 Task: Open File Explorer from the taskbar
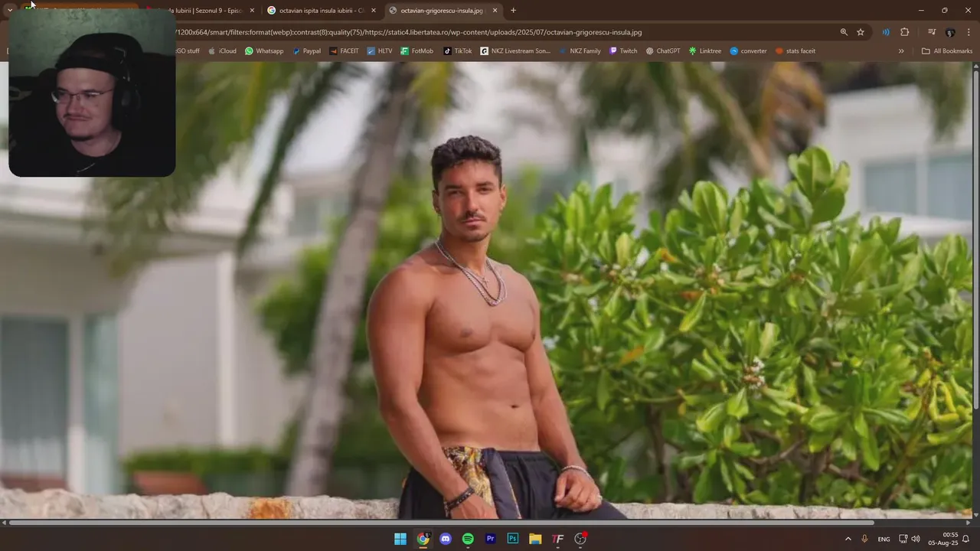tap(535, 539)
